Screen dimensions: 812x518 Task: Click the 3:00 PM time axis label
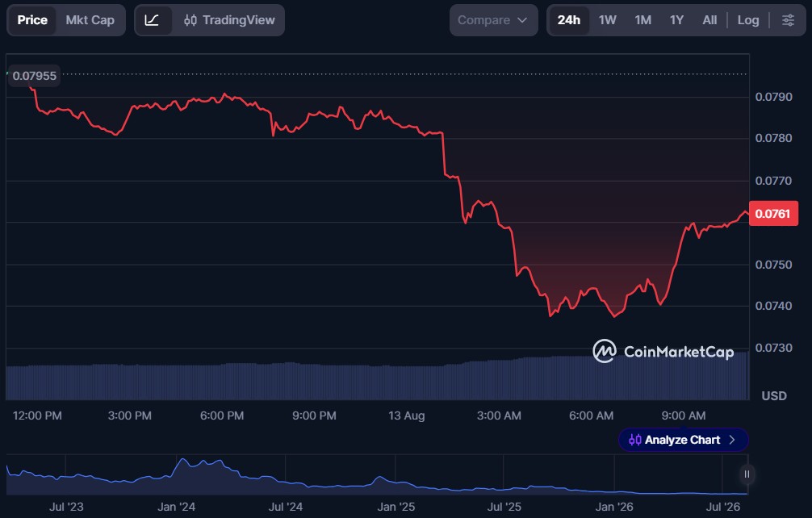pyautogui.click(x=129, y=416)
